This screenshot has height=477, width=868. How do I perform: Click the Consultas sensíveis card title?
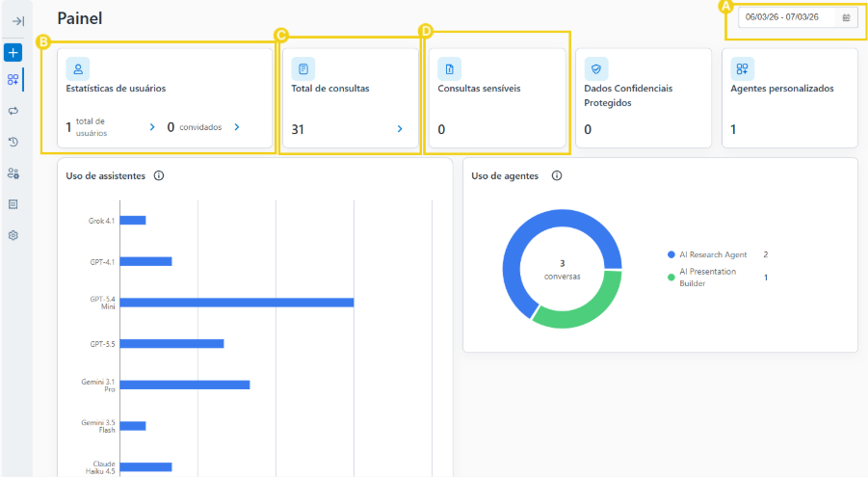pos(480,88)
